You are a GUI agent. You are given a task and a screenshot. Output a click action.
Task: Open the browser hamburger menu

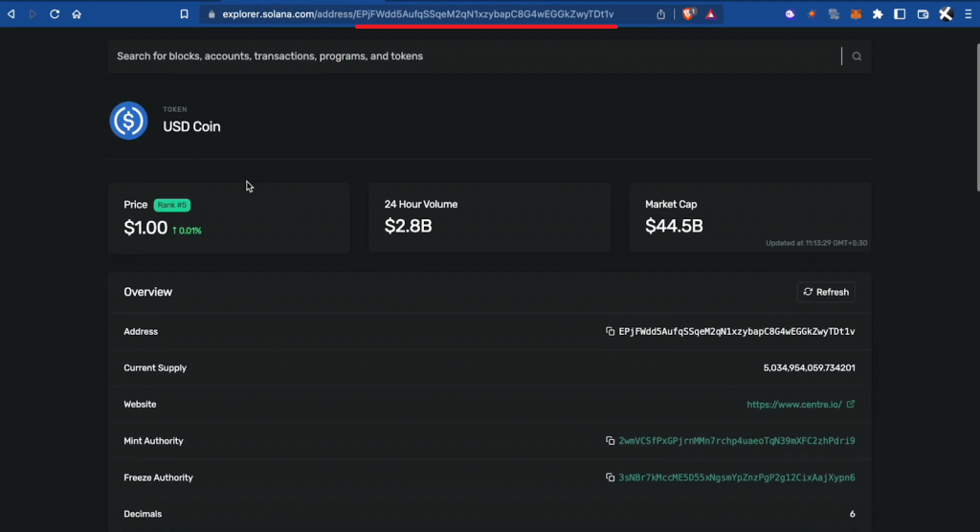[x=969, y=13]
